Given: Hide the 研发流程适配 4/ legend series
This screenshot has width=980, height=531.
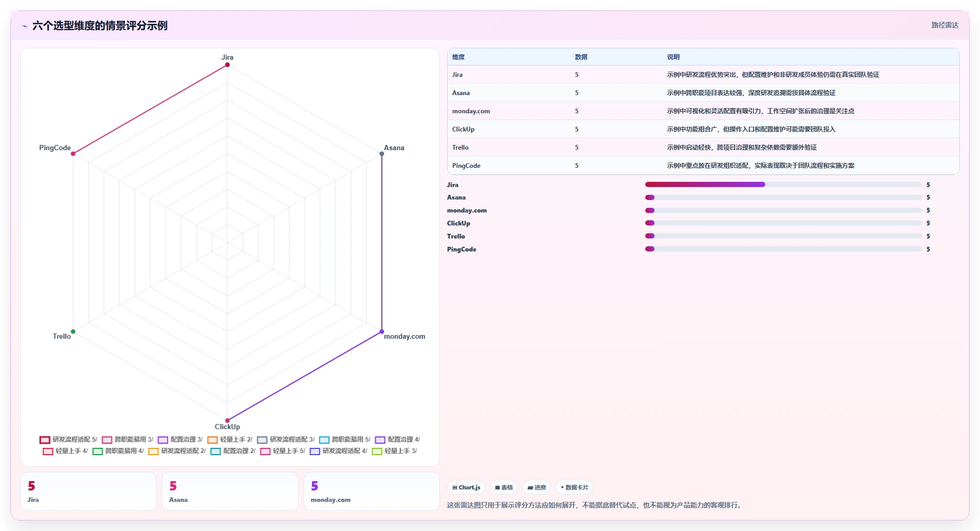Looking at the screenshot, I should 338,451.
